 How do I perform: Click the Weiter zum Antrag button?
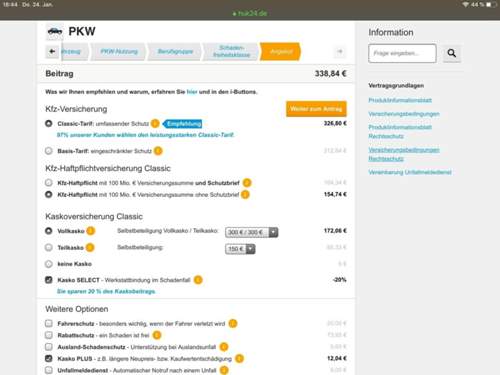(316, 109)
